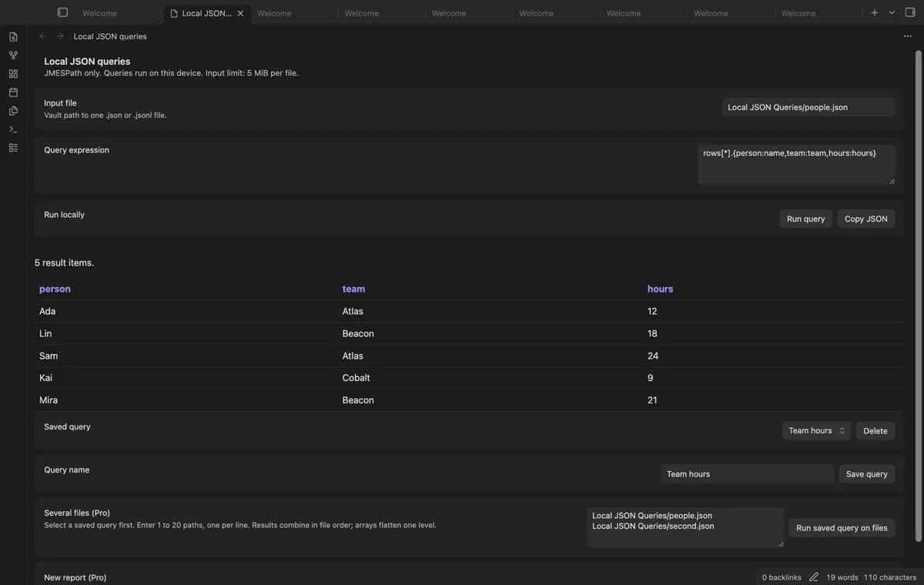Delete the saved query
Image resolution: width=924 pixels, height=585 pixels.
[x=875, y=430]
